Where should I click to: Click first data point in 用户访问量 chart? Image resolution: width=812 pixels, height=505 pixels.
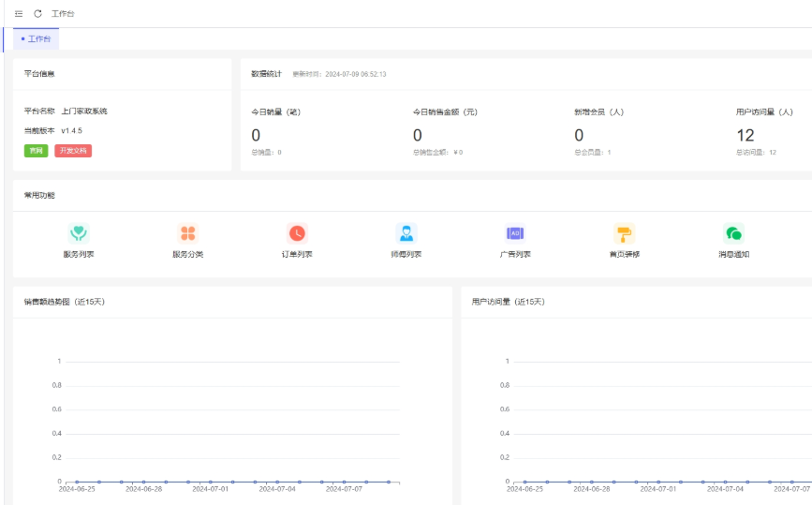(x=524, y=482)
